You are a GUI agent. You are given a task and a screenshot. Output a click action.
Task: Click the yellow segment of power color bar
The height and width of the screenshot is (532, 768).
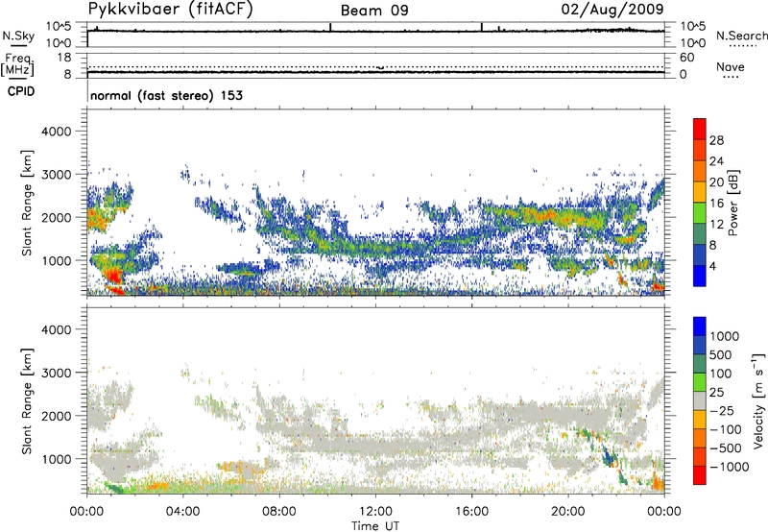700,191
